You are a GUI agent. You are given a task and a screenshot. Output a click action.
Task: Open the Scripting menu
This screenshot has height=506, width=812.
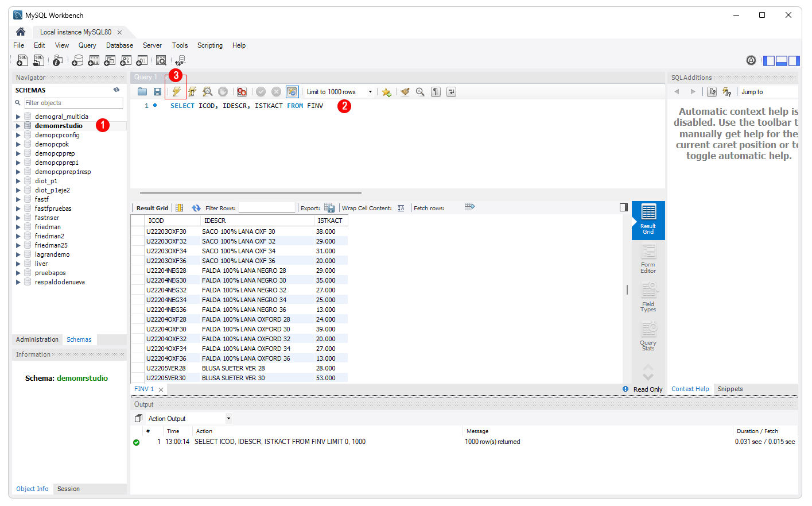pos(210,45)
